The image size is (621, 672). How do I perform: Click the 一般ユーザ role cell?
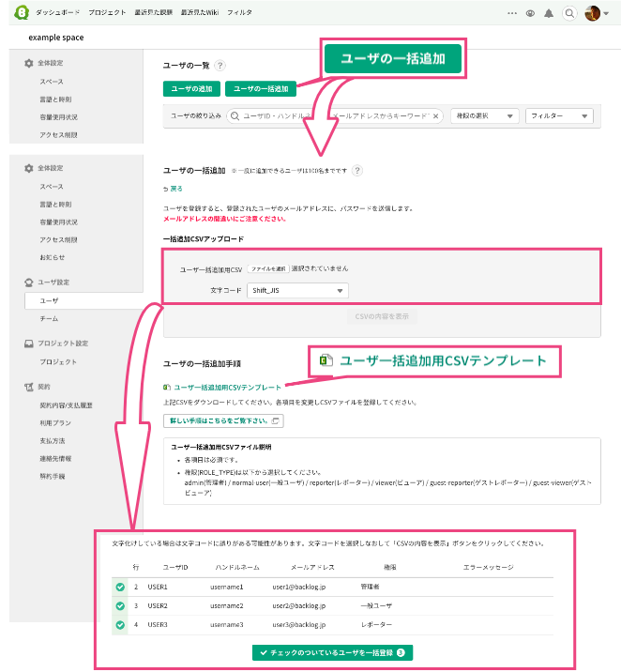point(376,606)
